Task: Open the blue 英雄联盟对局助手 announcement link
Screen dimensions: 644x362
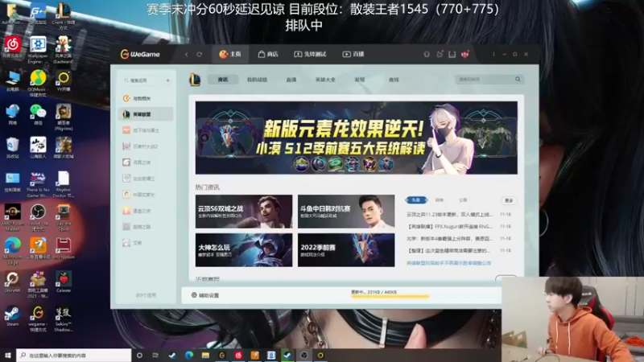Action: point(448,263)
